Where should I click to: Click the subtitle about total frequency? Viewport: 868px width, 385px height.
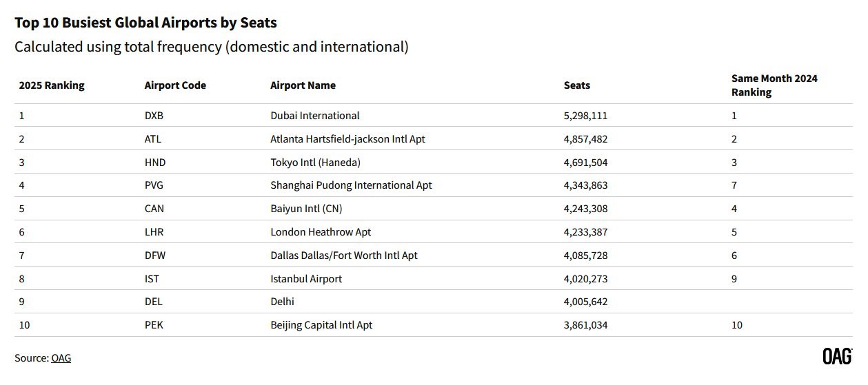(x=212, y=47)
